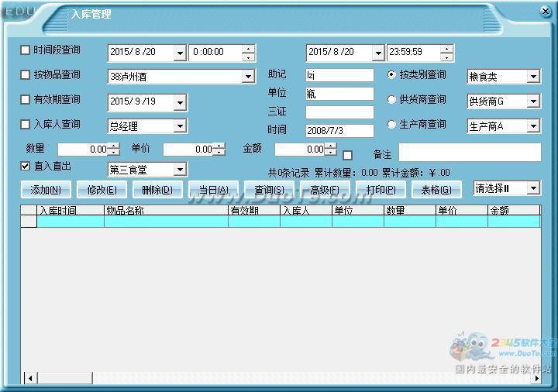Click the 数量 quantity spinner arrows
The height and width of the screenshot is (392, 558).
pos(113,149)
